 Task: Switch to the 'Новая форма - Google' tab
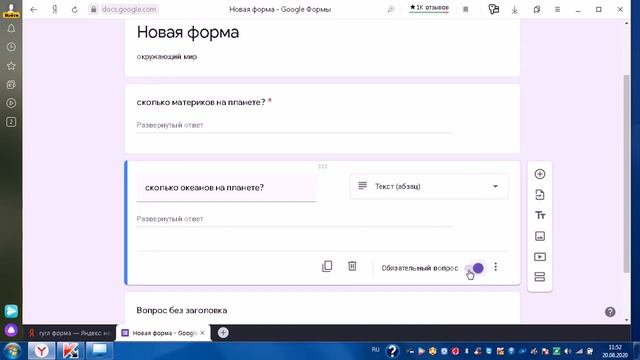click(x=163, y=333)
